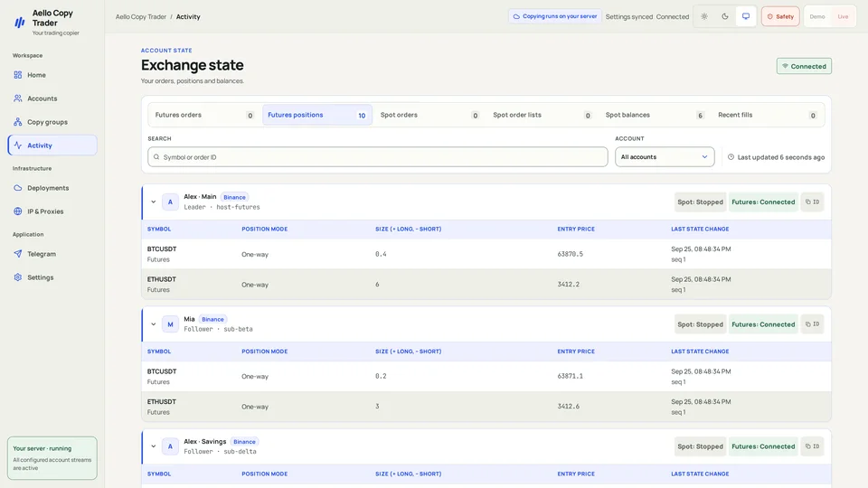
Task: Click the IP & Proxies globe icon
Action: [18, 211]
